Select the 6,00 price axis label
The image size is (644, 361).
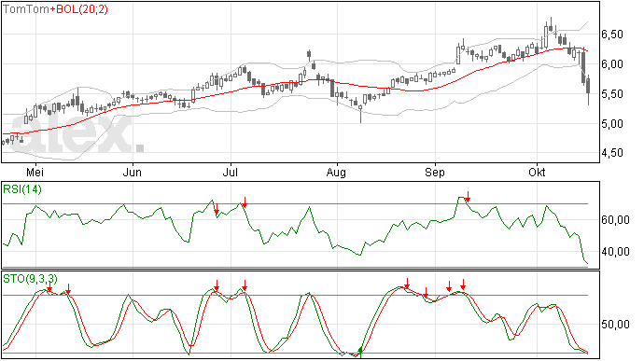coord(612,64)
